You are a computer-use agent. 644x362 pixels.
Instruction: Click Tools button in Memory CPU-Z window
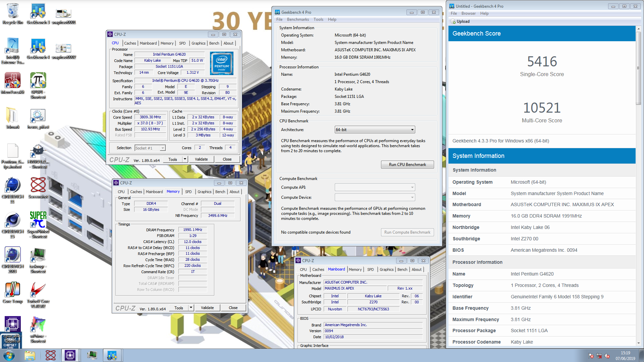[x=179, y=308]
